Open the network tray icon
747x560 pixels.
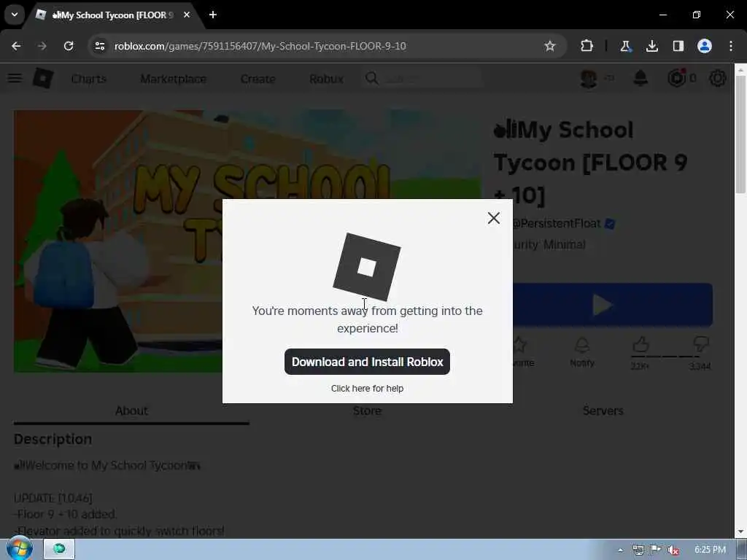coord(638,550)
